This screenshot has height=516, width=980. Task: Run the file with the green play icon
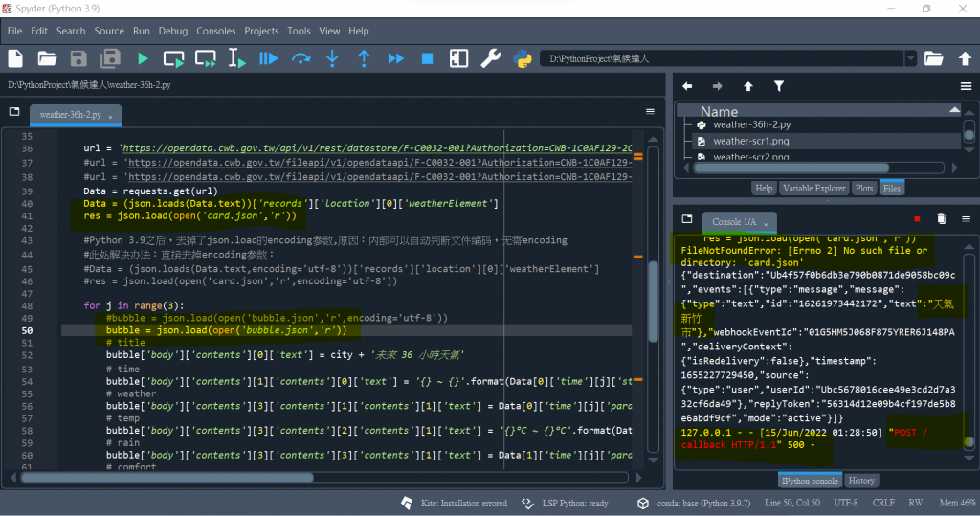pyautogui.click(x=143, y=59)
